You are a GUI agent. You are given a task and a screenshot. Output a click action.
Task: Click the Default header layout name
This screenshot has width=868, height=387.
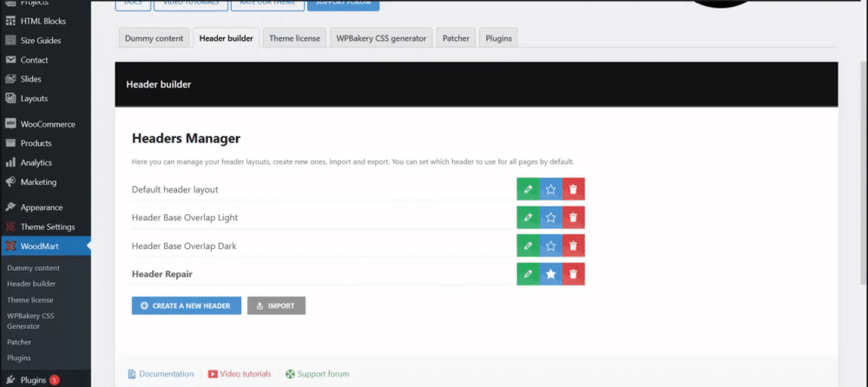click(x=175, y=189)
